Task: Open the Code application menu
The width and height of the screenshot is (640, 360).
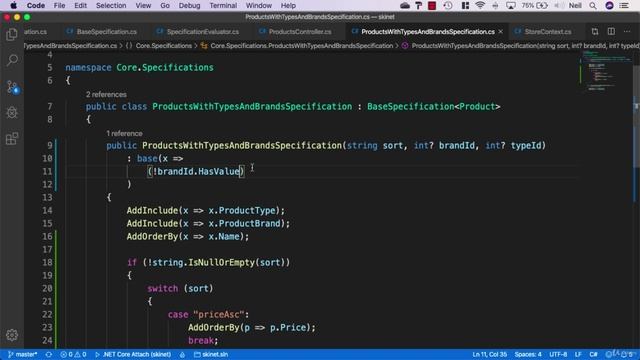Action: pyautogui.click(x=36, y=6)
